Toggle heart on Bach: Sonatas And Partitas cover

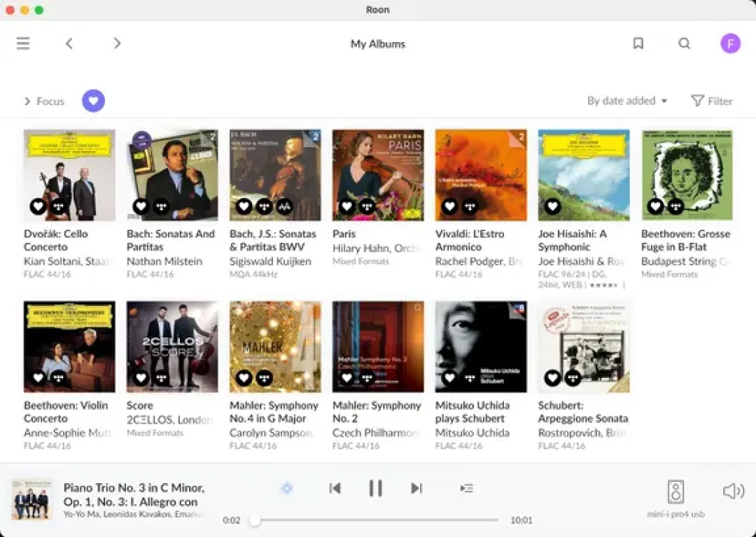click(x=141, y=207)
